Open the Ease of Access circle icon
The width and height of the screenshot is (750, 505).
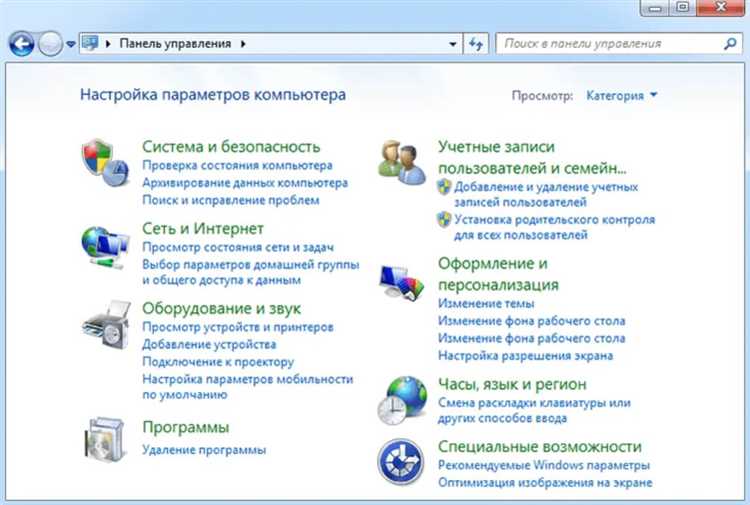[x=401, y=462]
